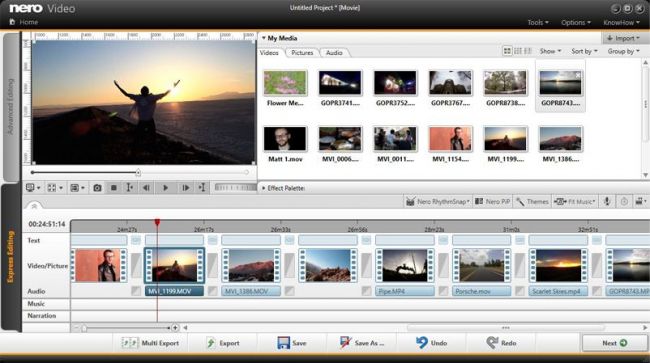Viewport: 650px width, 363px height.
Task: Toggle the audio checkbox before MVI_1199.MOV
Action: (136, 291)
